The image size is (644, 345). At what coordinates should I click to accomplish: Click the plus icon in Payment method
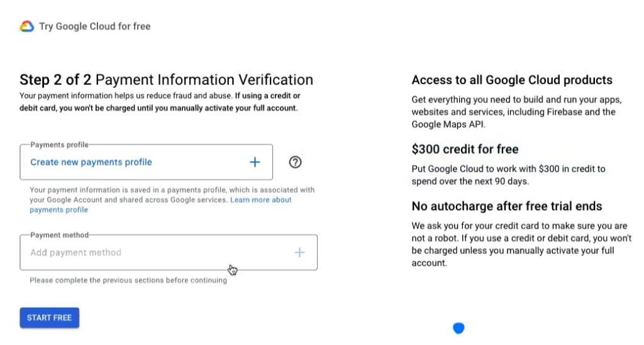point(299,252)
